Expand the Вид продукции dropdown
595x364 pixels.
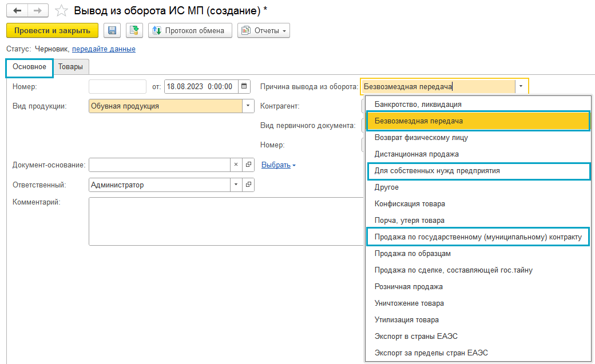pos(248,106)
